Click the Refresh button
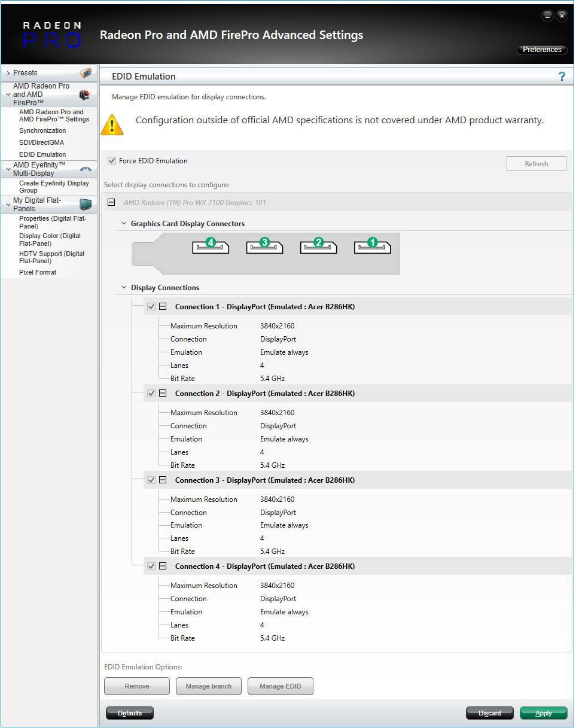Viewport: 576px width, 728px height. point(537,164)
